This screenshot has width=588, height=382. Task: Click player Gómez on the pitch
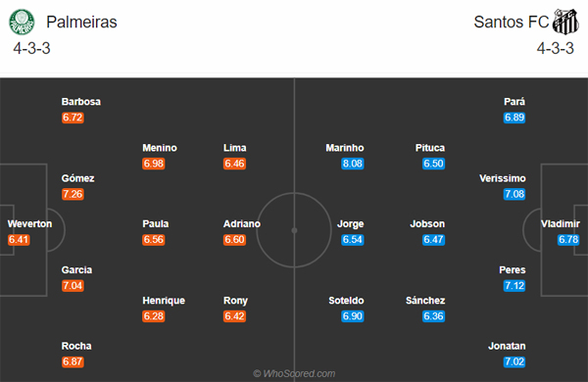pos(77,178)
